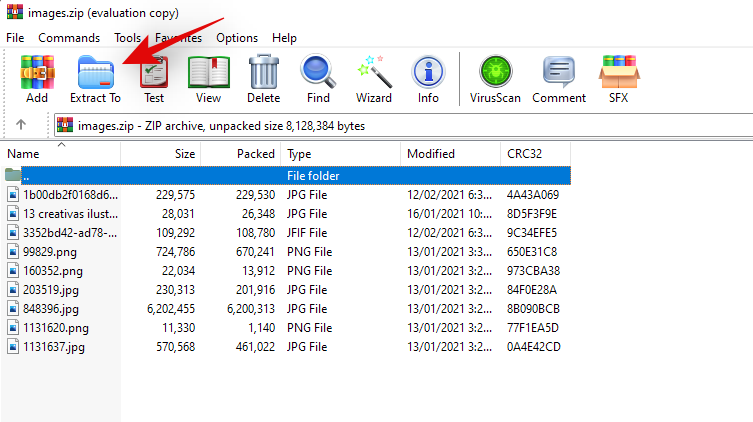This screenshot has width=753, height=422.
Task: Click image icon of 3352bd42-ad78 file
Action: 13,233
